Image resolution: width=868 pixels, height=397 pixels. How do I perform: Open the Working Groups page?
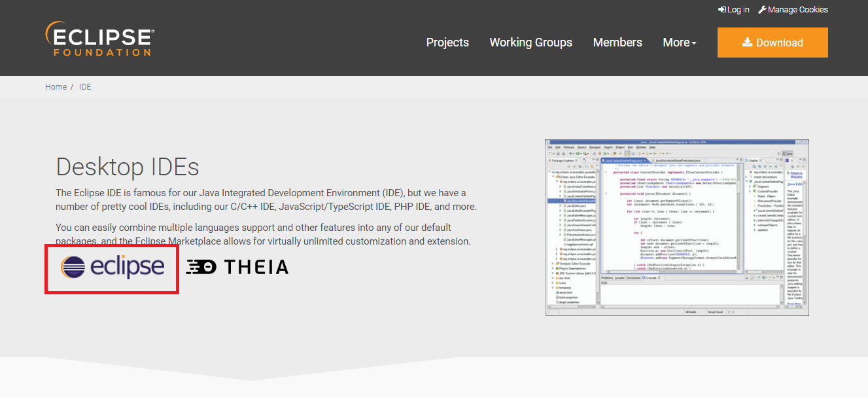tap(530, 43)
